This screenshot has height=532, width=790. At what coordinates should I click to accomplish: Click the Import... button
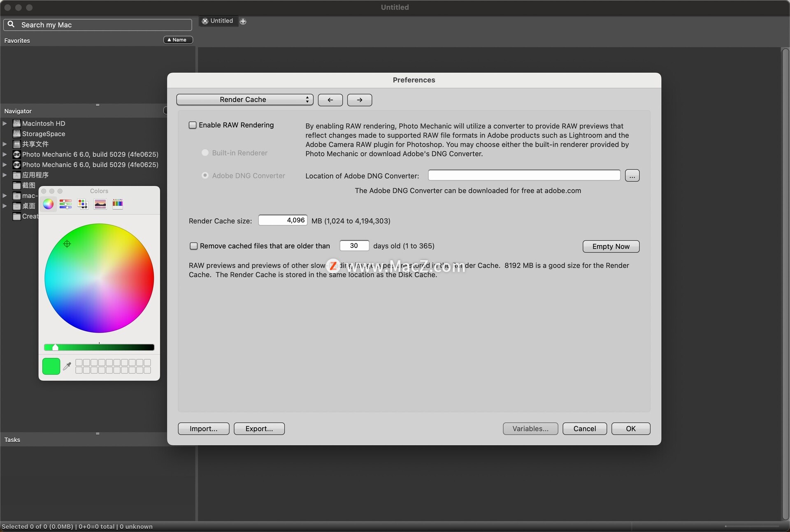tap(203, 429)
